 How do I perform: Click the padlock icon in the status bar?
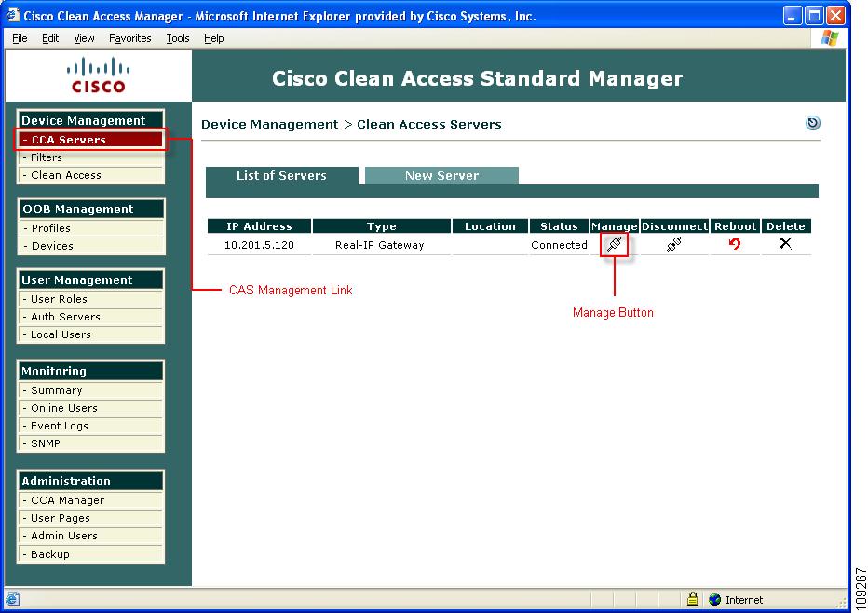point(693,599)
